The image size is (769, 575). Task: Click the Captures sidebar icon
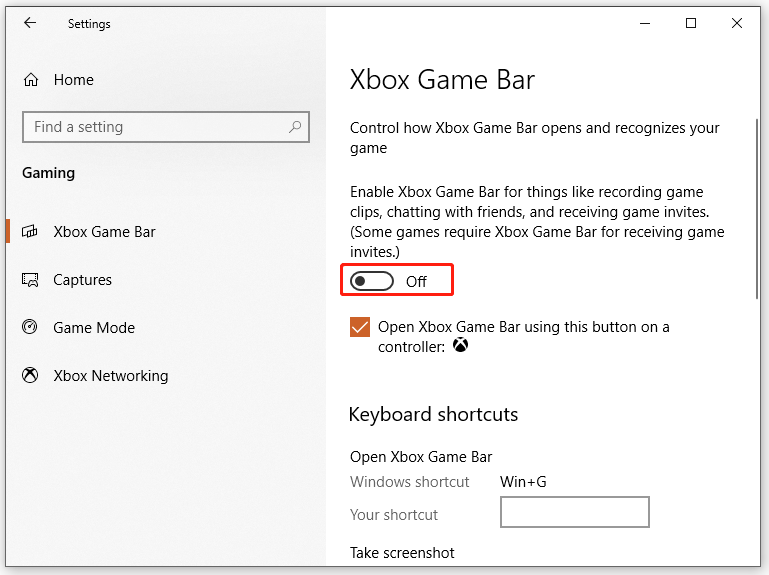click(30, 280)
